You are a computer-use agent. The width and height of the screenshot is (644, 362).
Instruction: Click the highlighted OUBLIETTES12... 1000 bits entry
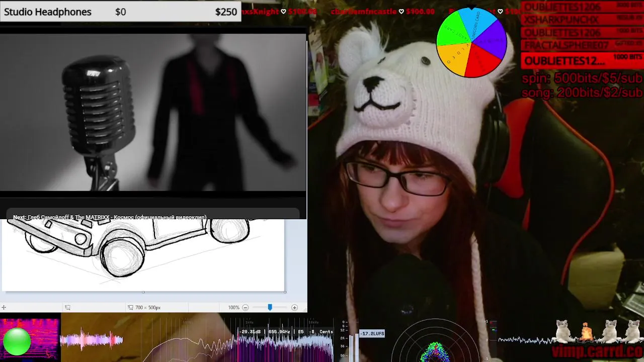[x=582, y=61]
